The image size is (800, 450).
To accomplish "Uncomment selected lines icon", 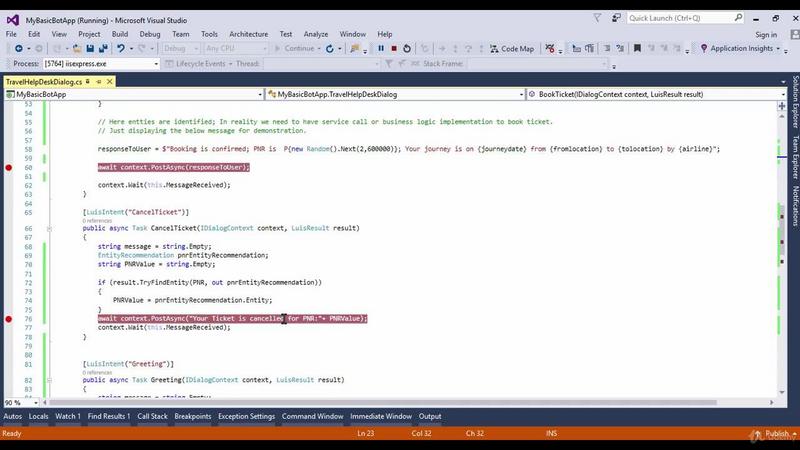I will pos(620,48).
